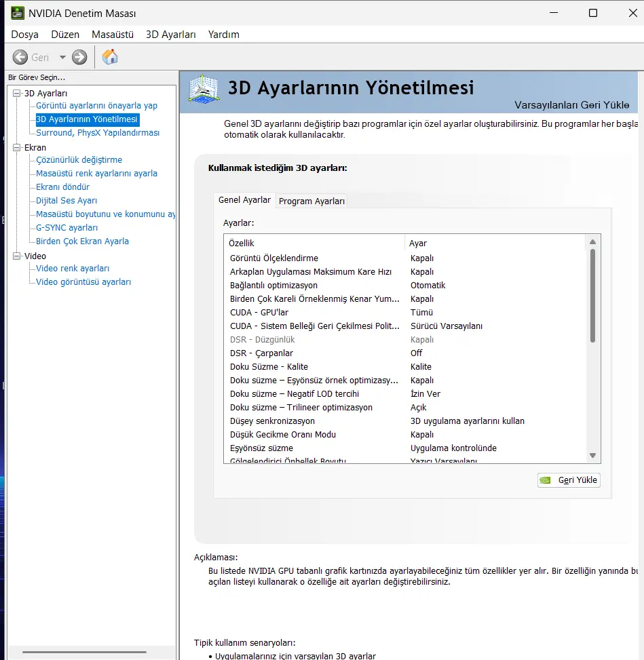Screen dimensions: 644x660
Task: Click the Açık value for Trilineer optimizasyon
Action: pos(418,408)
